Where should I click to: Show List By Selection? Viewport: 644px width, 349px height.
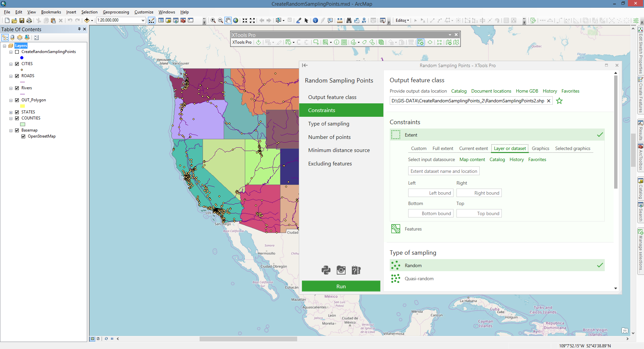tap(27, 38)
